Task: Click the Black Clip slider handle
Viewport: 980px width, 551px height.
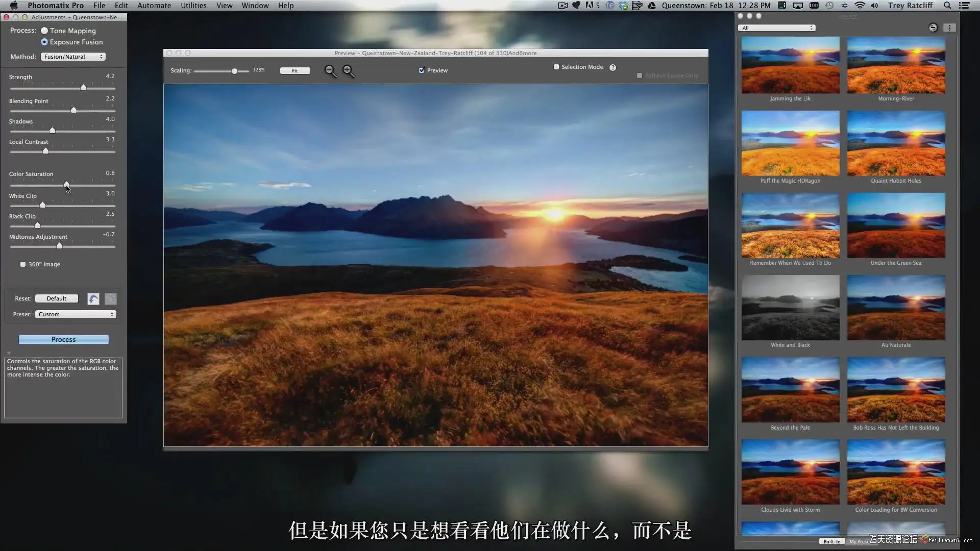Action: click(x=37, y=226)
